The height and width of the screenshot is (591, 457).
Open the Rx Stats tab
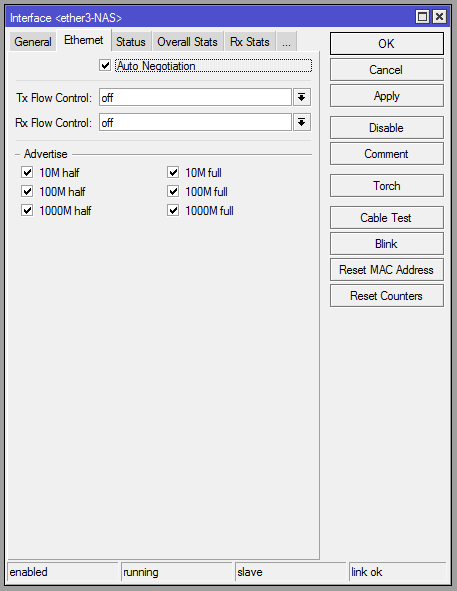pos(250,41)
